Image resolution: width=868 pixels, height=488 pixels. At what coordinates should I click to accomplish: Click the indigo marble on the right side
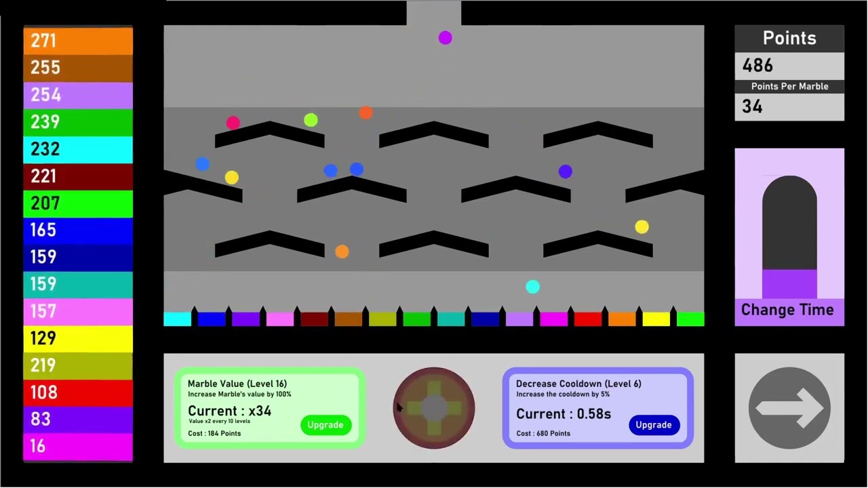(565, 171)
